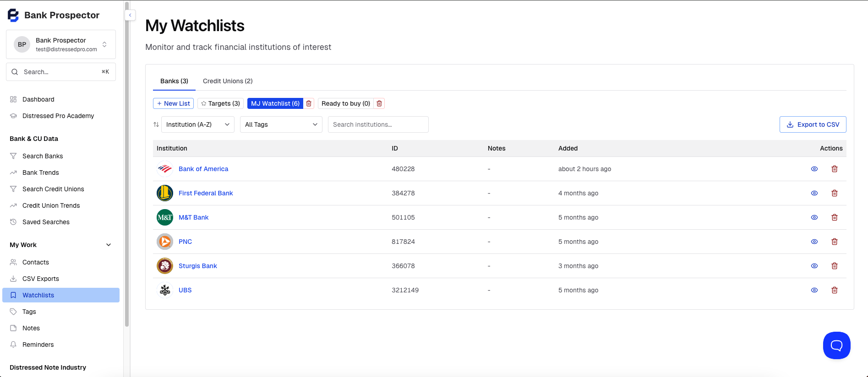
Task: Click the Bank Prospector logo icon
Action: [x=13, y=15]
